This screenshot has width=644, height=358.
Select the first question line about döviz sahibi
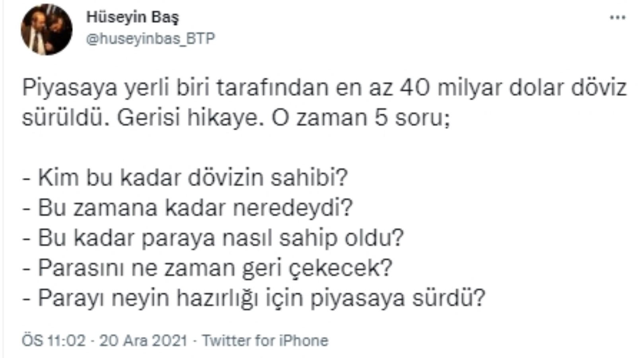[186, 179]
